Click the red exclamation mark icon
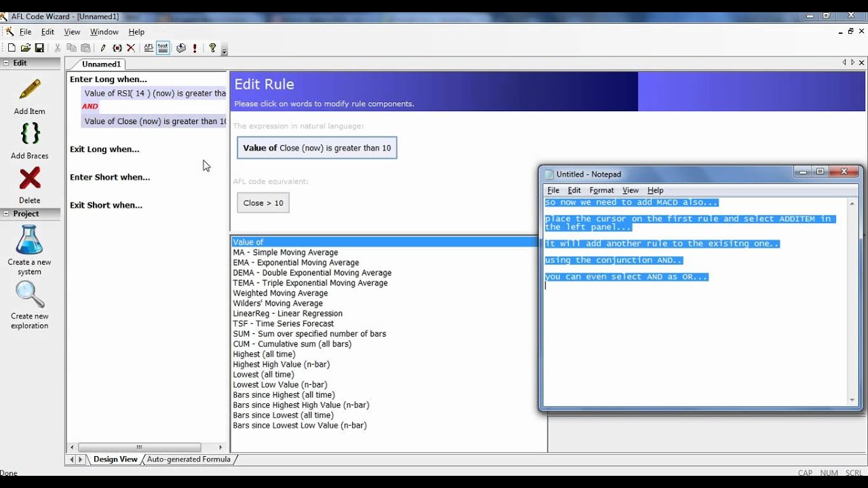868x488 pixels. (195, 48)
